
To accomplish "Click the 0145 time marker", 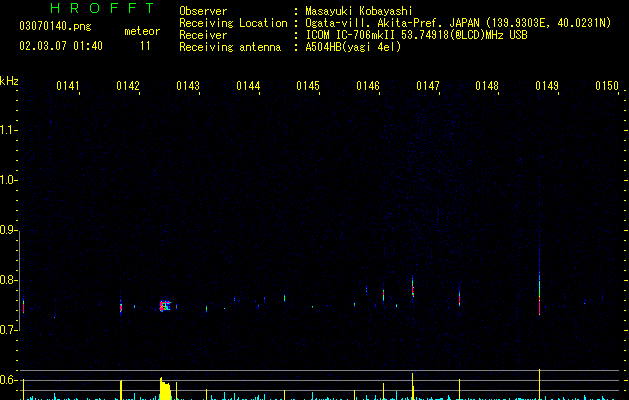I will (x=308, y=86).
